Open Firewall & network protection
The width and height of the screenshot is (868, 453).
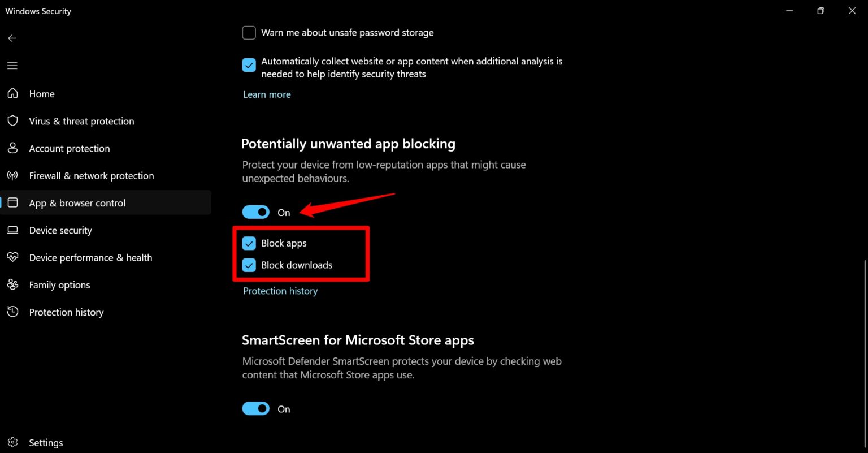coord(91,175)
